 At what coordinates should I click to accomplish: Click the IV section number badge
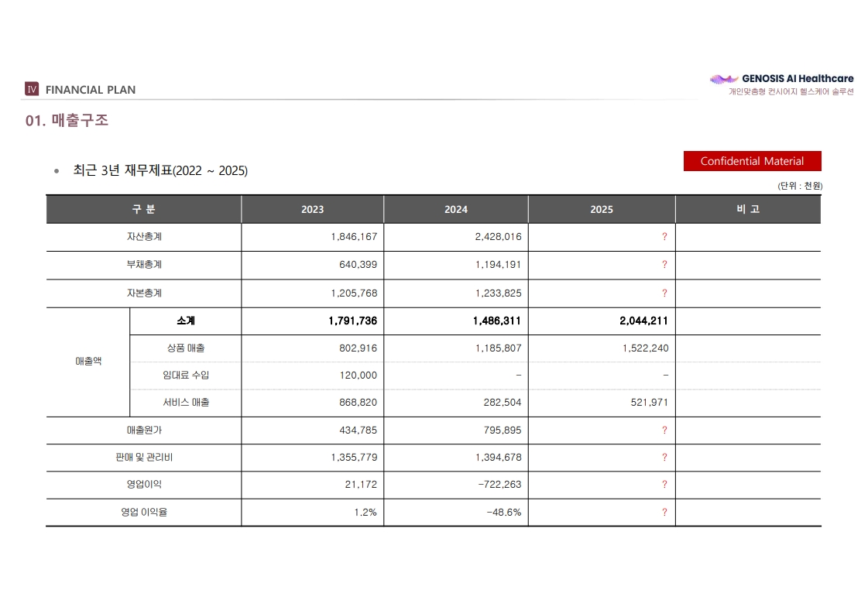pyautogui.click(x=32, y=89)
